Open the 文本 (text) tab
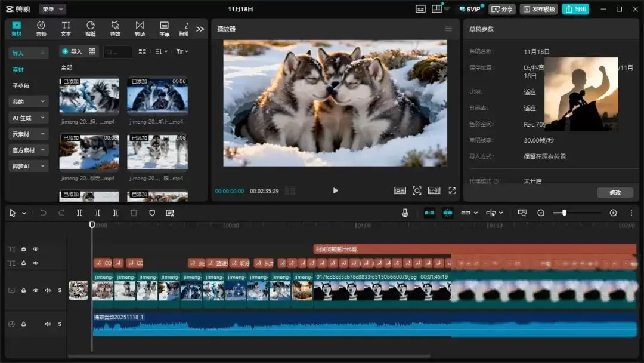 pyautogui.click(x=66, y=29)
